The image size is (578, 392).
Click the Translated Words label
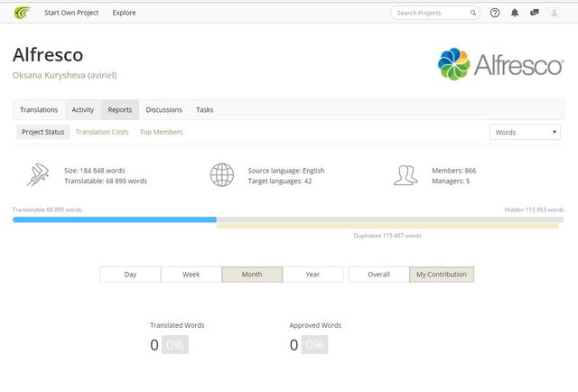point(177,325)
